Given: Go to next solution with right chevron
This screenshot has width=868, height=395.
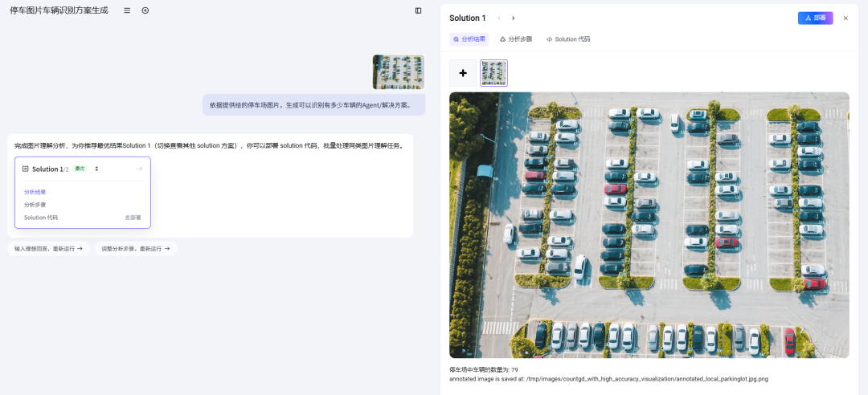Looking at the screenshot, I should (x=513, y=18).
